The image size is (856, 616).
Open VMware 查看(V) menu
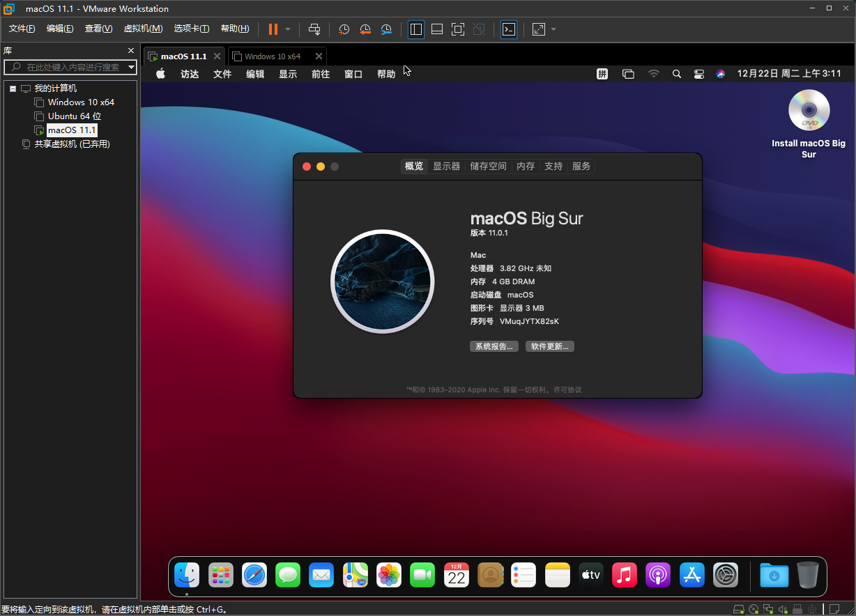[98, 29]
